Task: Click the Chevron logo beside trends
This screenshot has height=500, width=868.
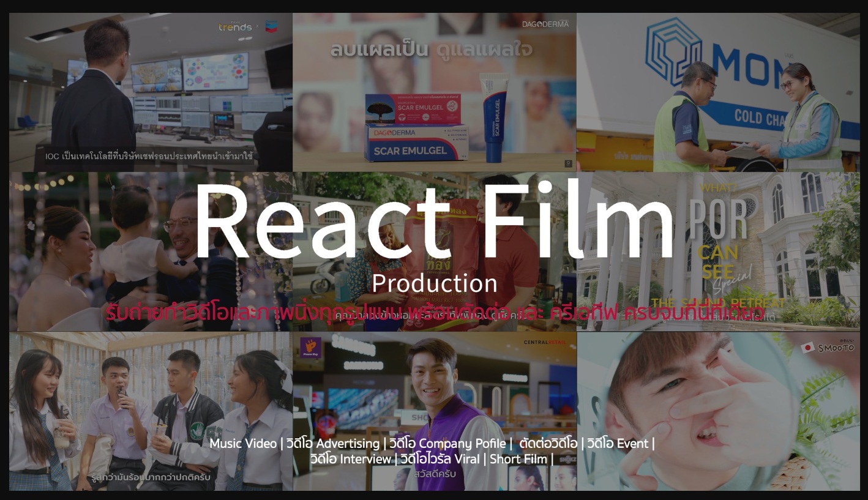Action: click(271, 28)
